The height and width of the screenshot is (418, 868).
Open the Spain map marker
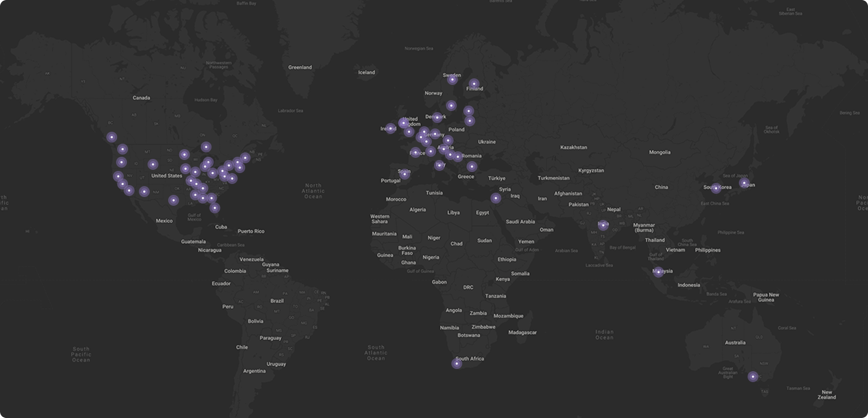pyautogui.click(x=404, y=174)
